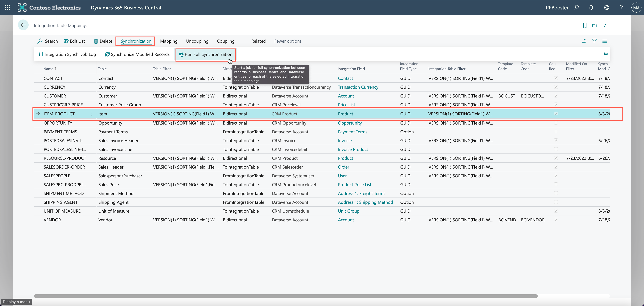The width and height of the screenshot is (644, 306).
Task: Click the share icon in the action bar
Action: (x=584, y=41)
